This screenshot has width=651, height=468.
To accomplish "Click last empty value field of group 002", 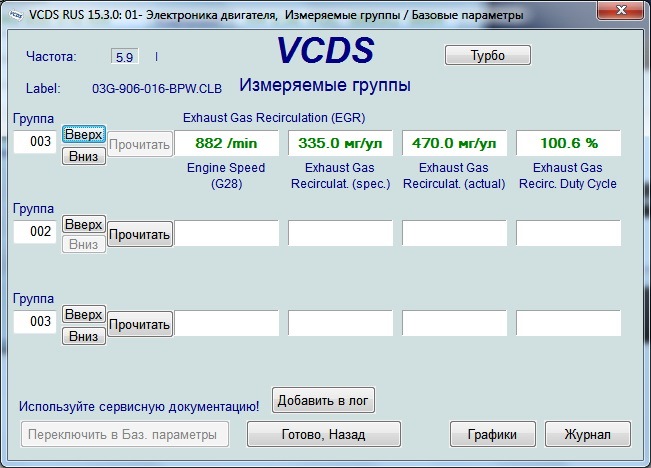I will click(568, 233).
